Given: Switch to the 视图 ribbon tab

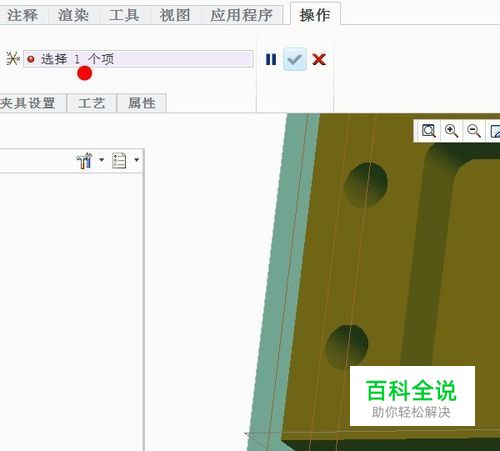Looking at the screenshot, I should point(175,15).
